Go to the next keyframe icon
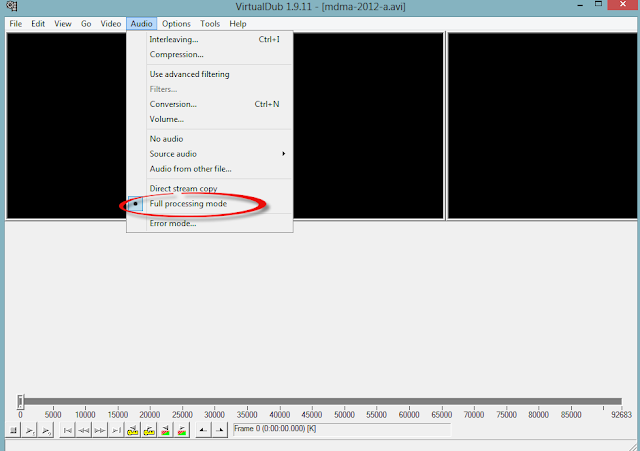This screenshot has height=451, width=640. (149, 430)
